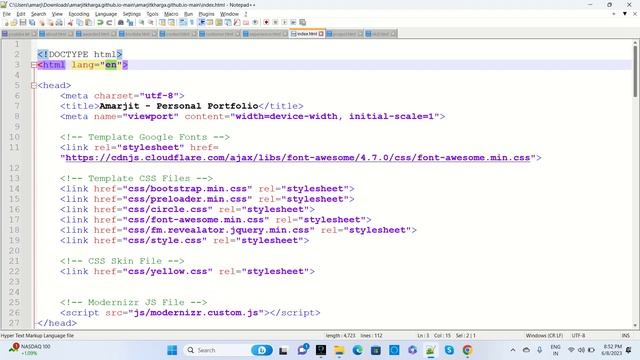Toggle the Indent guide toolbar button

(201, 22)
